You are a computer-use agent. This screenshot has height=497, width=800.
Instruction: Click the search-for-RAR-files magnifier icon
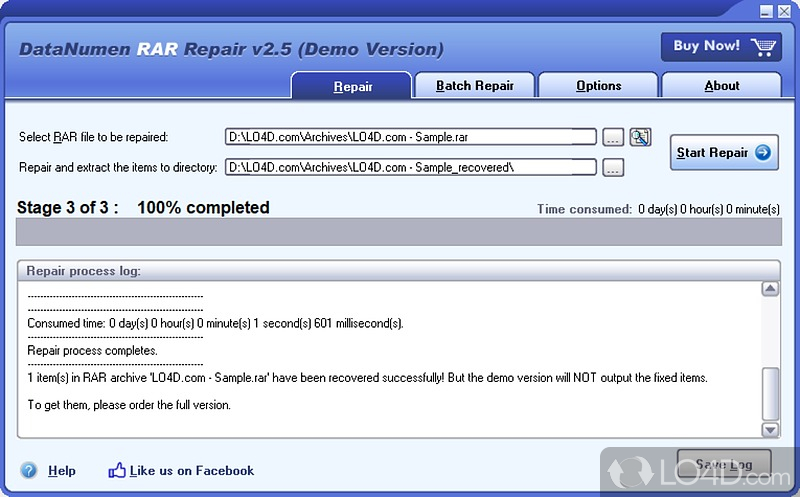[x=640, y=137]
